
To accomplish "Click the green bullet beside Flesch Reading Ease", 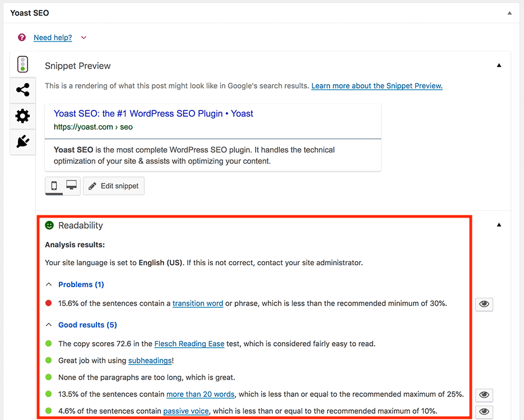I will coord(48,343).
